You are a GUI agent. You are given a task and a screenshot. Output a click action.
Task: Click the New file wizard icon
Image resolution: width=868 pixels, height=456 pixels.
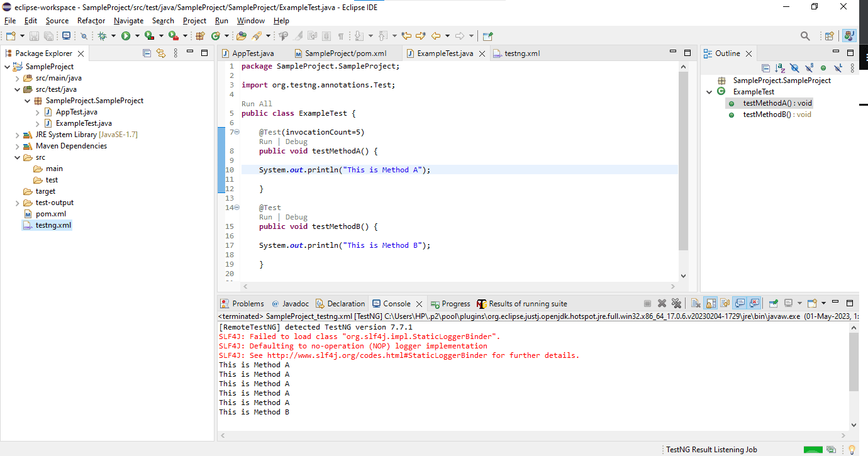(11, 36)
